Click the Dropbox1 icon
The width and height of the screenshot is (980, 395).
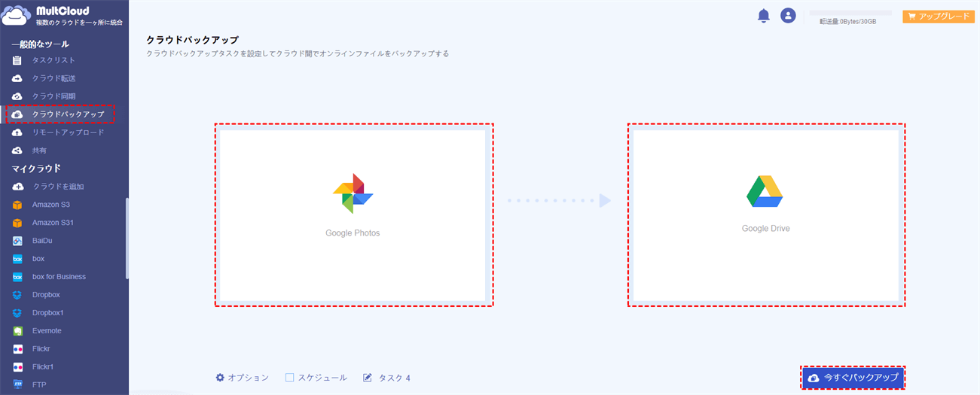pos(17,313)
